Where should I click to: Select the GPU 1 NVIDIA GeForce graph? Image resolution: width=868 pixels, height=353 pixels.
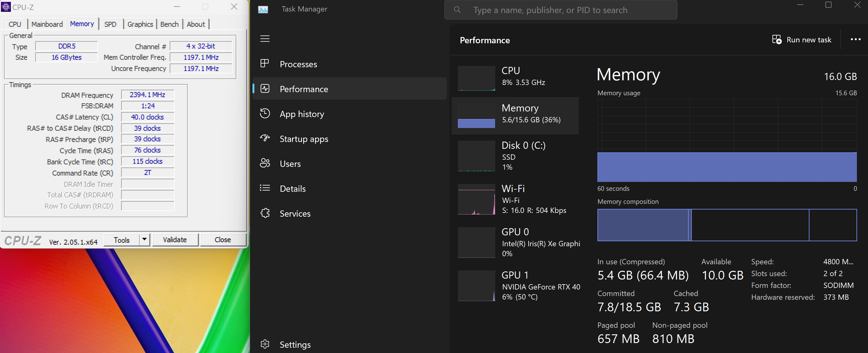[x=476, y=286]
